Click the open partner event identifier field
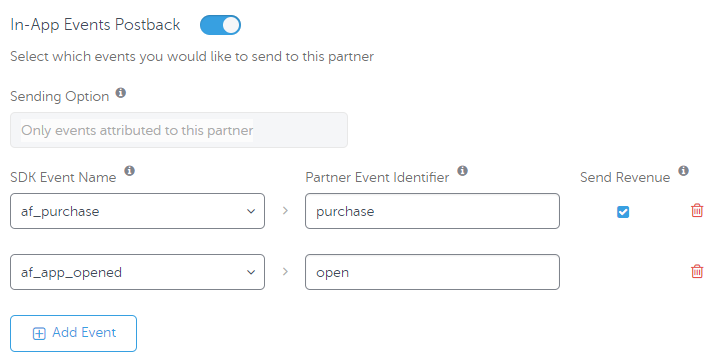This screenshot has height=360, width=711. [x=433, y=272]
